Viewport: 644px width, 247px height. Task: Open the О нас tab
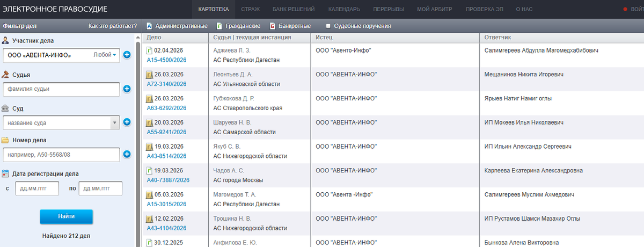tap(524, 9)
